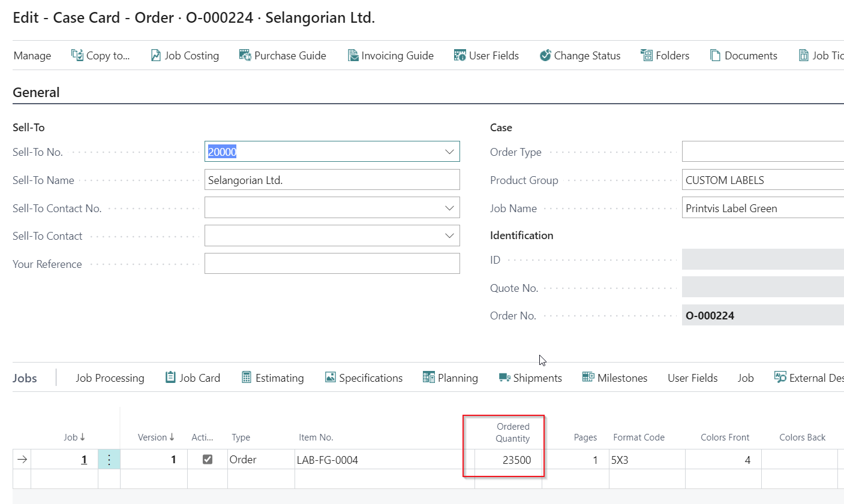Click the Item No. cell LAB-FG-0004

385,460
